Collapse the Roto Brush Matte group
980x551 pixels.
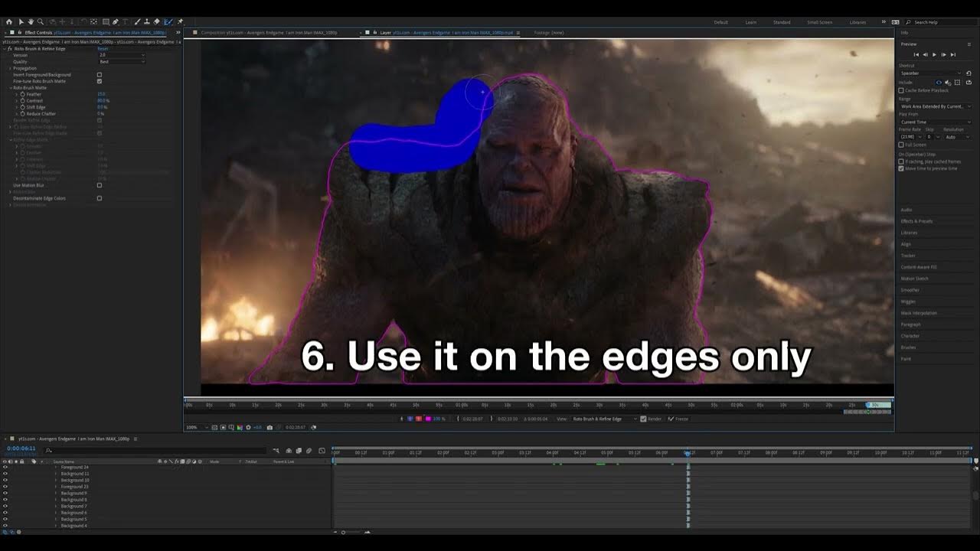[x=11, y=88]
